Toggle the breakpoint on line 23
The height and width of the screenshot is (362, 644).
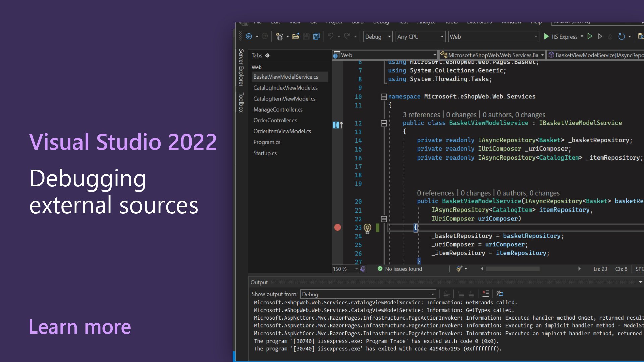click(x=338, y=228)
